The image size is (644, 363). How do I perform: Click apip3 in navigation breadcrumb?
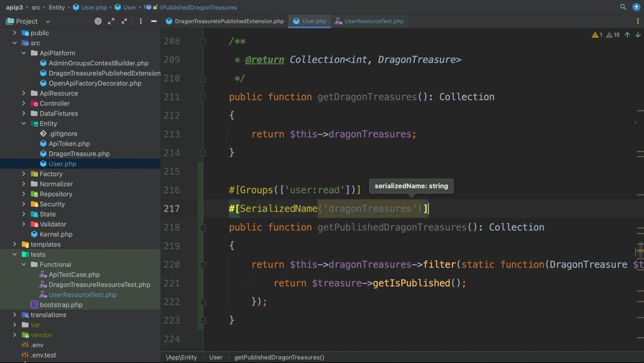(15, 8)
